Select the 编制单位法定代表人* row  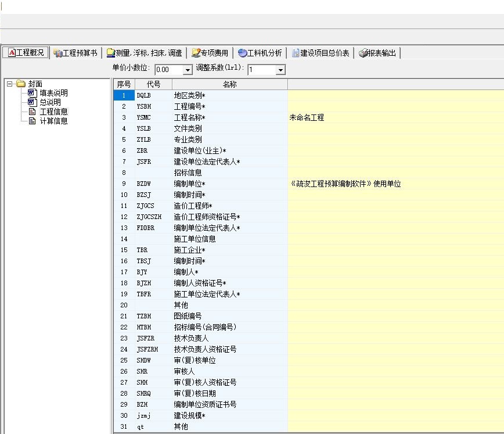[308, 228]
